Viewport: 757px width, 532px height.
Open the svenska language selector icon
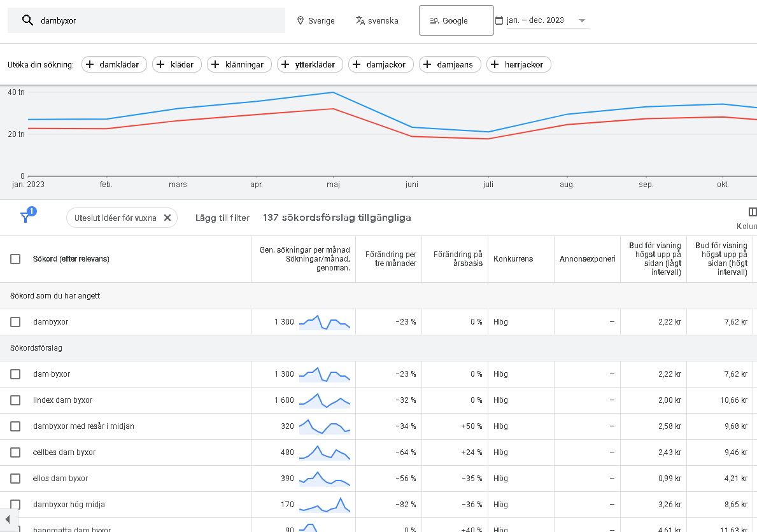(360, 20)
